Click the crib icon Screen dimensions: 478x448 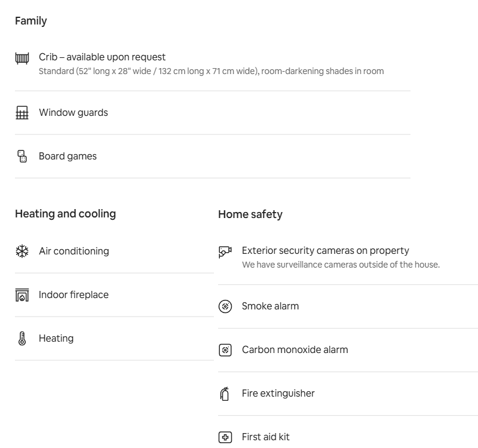[22, 58]
